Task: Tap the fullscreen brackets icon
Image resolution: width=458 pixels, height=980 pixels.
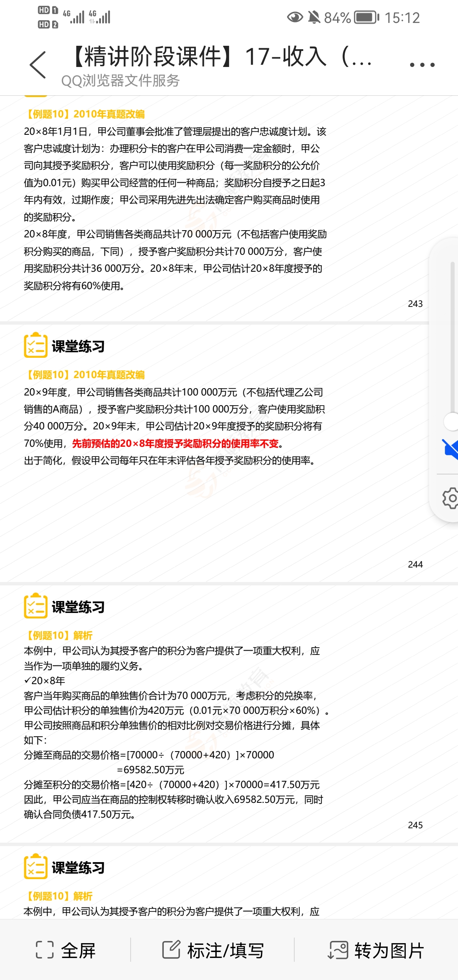Action: pos(45,950)
